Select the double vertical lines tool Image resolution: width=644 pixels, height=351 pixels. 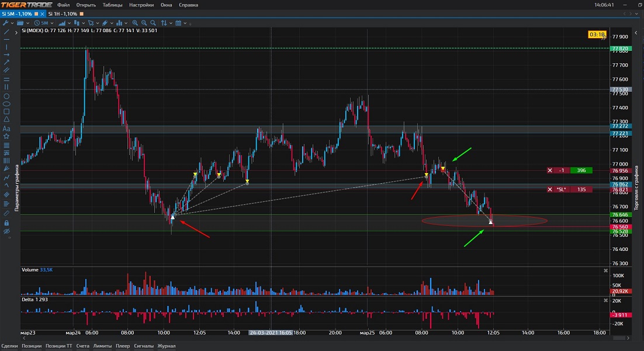pyautogui.click(x=6, y=87)
